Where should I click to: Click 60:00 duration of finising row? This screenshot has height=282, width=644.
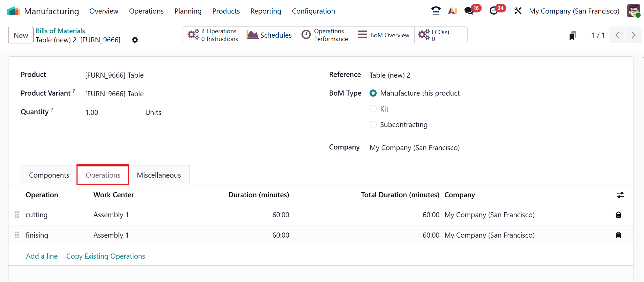click(281, 235)
